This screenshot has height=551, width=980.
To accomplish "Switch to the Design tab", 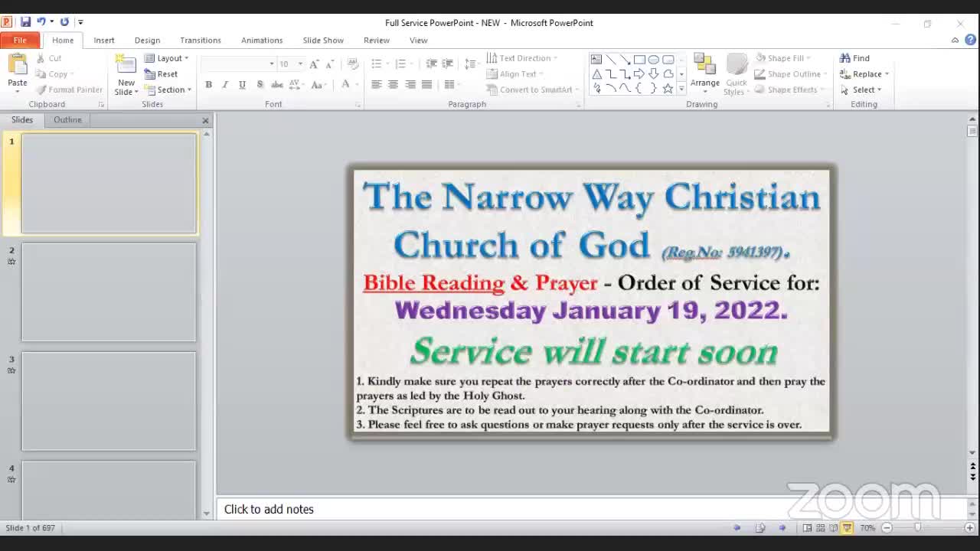I will pos(147,41).
